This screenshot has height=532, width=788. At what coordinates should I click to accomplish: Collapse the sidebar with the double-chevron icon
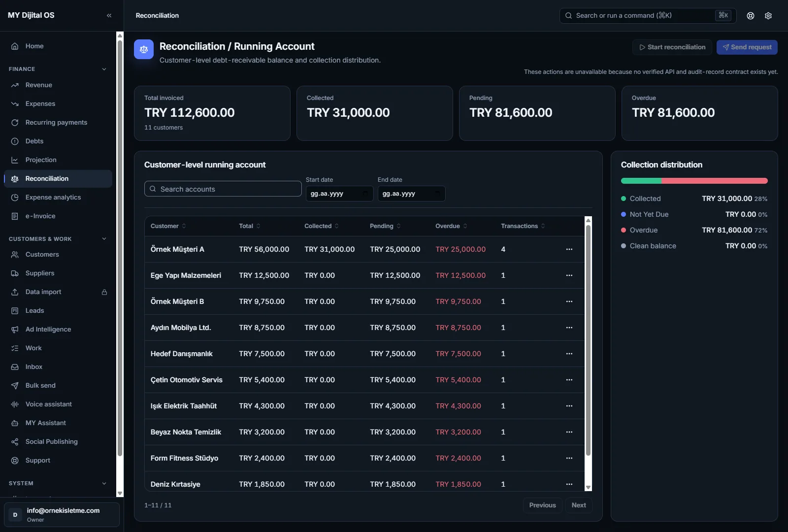tap(109, 15)
